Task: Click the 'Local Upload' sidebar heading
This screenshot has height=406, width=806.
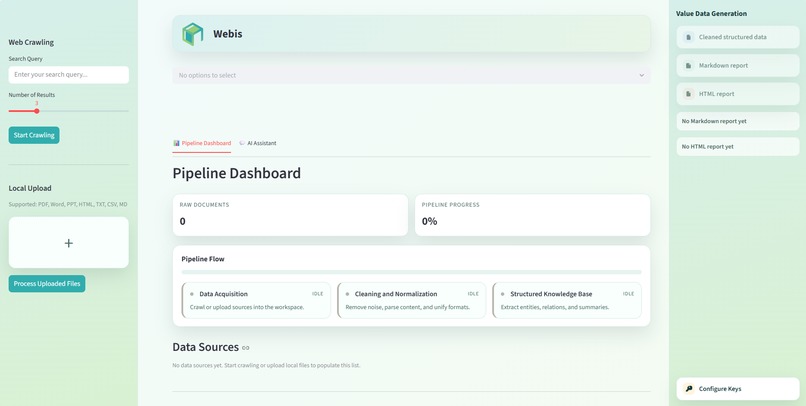Action: [x=30, y=188]
